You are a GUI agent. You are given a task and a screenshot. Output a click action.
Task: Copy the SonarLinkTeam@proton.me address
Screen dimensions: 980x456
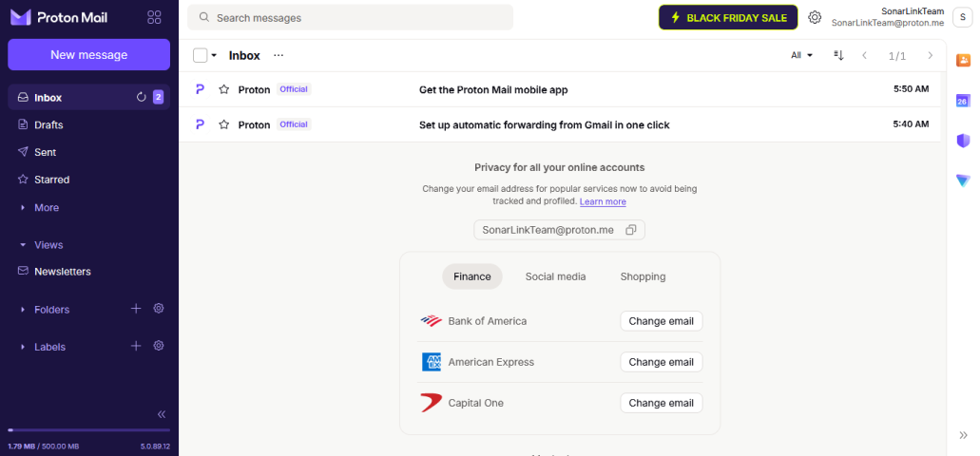[x=630, y=230]
